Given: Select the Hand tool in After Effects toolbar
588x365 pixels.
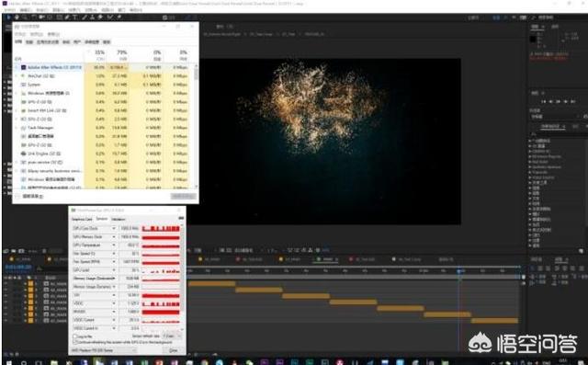Looking at the screenshot, I should click(x=17, y=17).
